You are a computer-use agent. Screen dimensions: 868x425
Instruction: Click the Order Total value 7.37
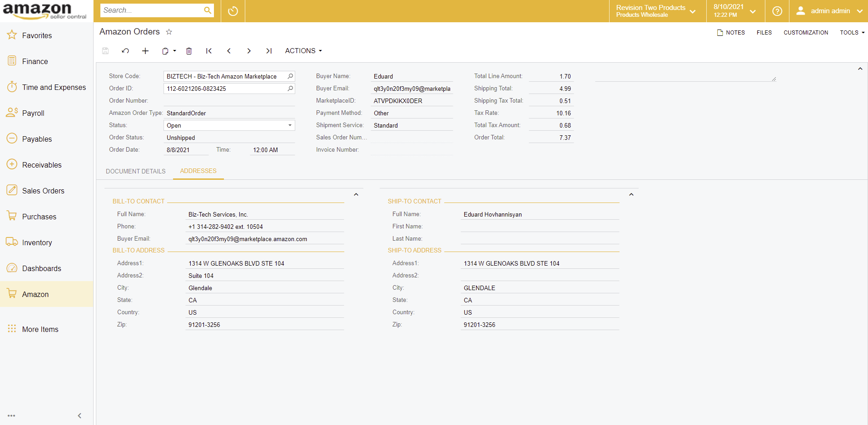551,138
